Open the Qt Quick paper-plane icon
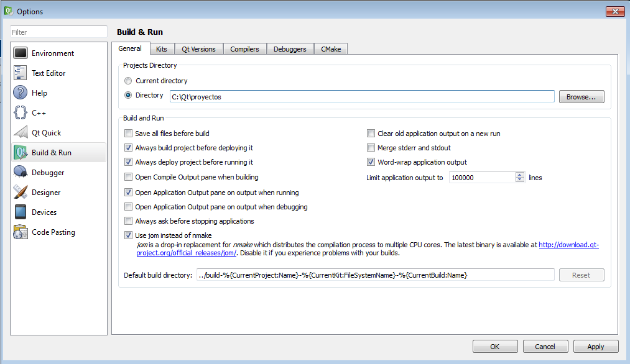This screenshot has height=364, width=630. (21, 132)
